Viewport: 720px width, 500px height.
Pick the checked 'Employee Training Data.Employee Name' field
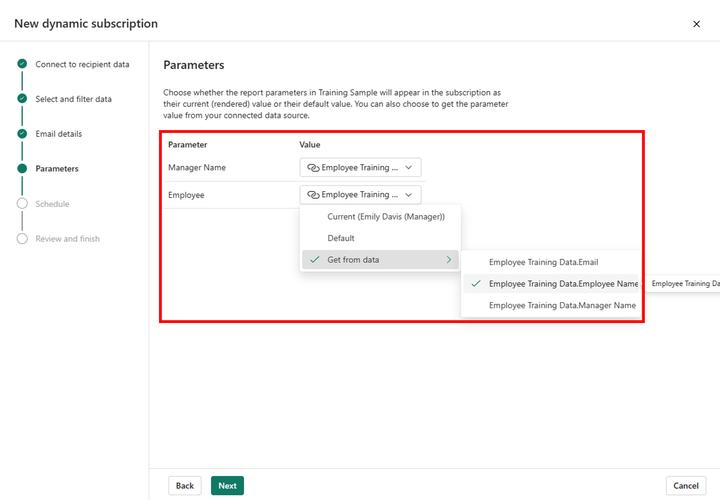(x=562, y=284)
